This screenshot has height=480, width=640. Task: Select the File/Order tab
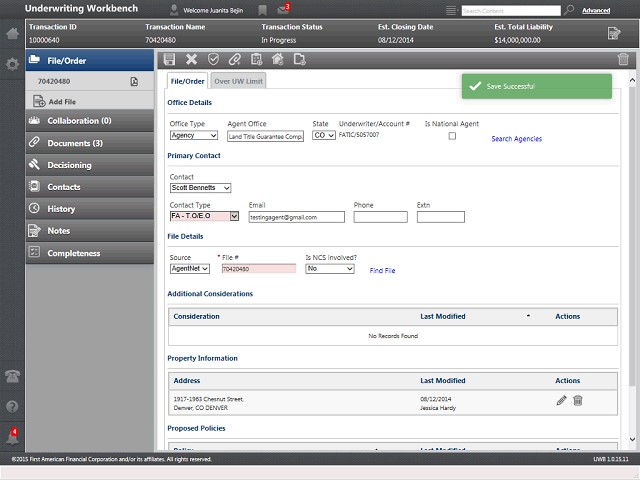[187, 81]
